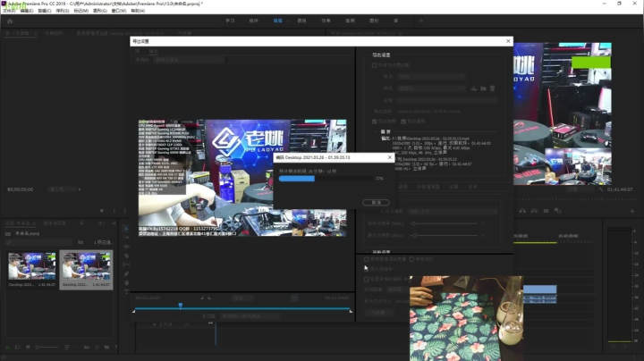Open the Bitrate Encoding dropdown
Screen dimensions: 644x361
point(453,211)
